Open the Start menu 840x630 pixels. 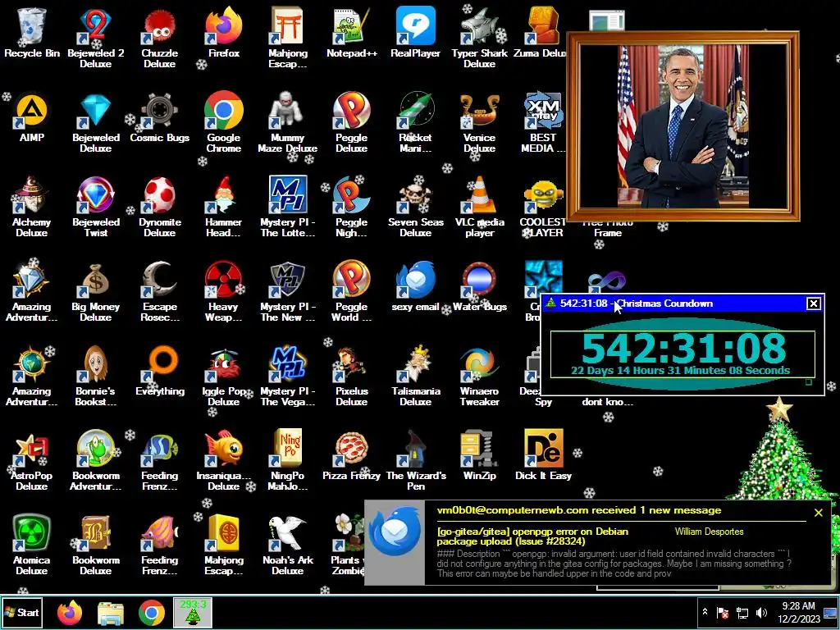pos(22,612)
